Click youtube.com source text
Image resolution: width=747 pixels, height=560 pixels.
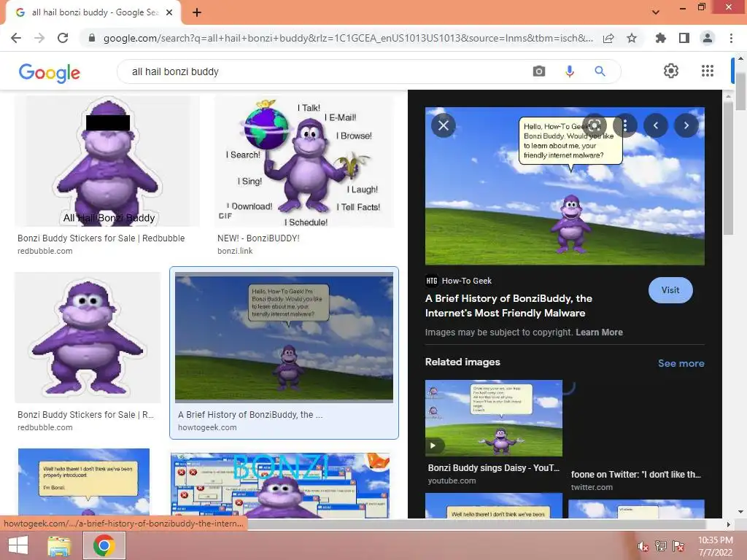(452, 481)
